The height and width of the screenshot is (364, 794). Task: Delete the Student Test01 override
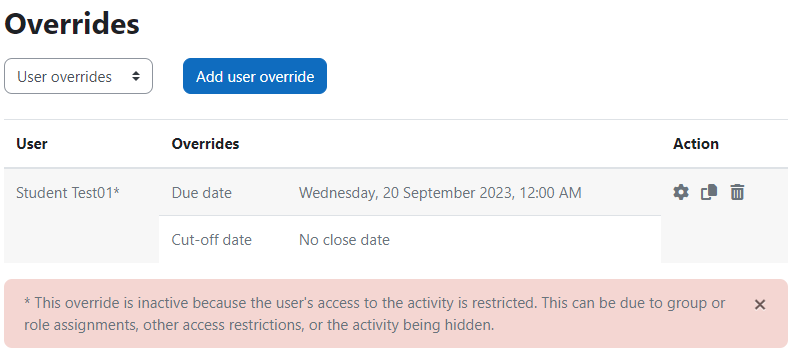(x=737, y=192)
